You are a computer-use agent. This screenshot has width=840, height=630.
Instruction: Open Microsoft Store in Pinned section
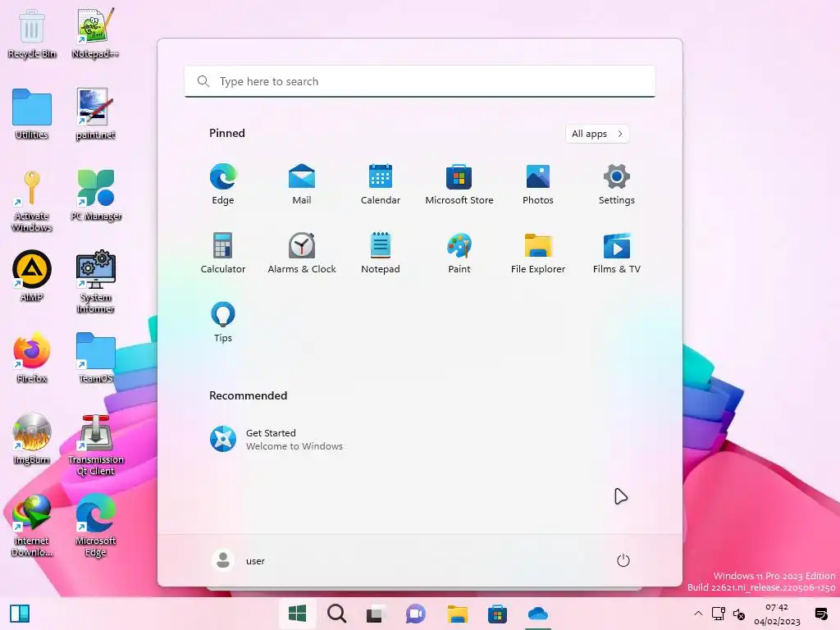459,184
